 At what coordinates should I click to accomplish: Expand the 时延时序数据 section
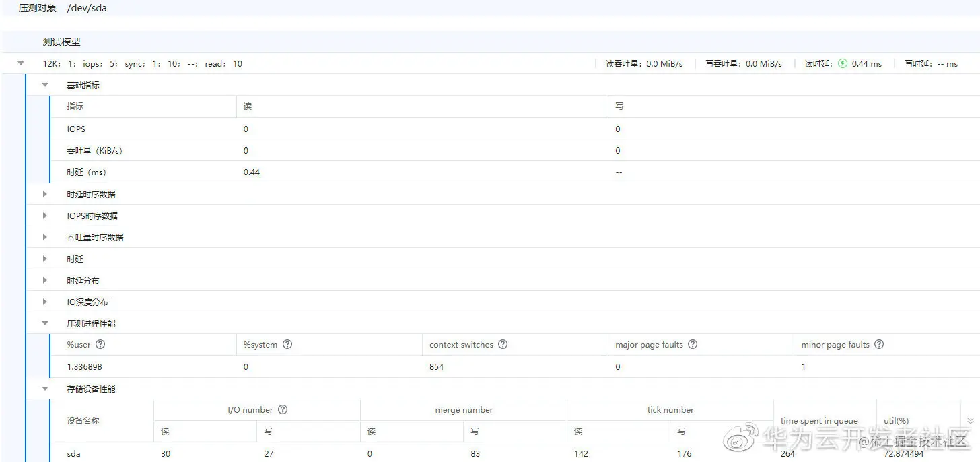pyautogui.click(x=44, y=194)
